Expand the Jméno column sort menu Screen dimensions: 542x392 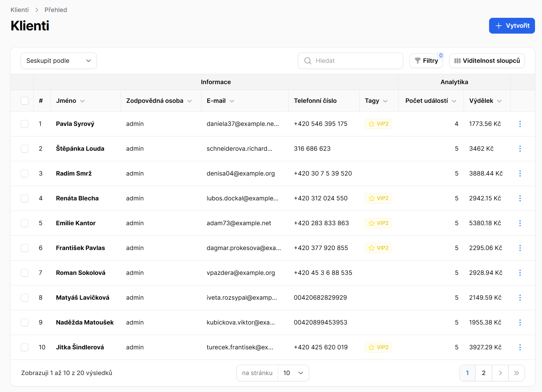click(x=82, y=101)
